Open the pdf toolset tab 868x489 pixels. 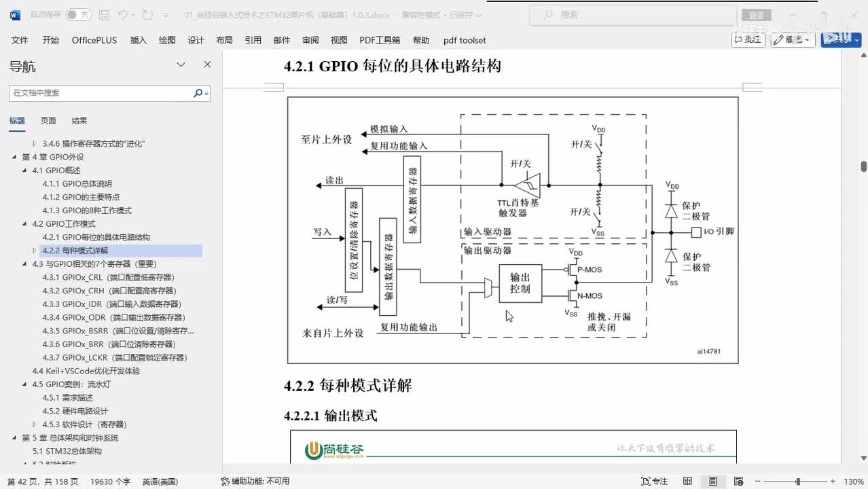point(465,40)
